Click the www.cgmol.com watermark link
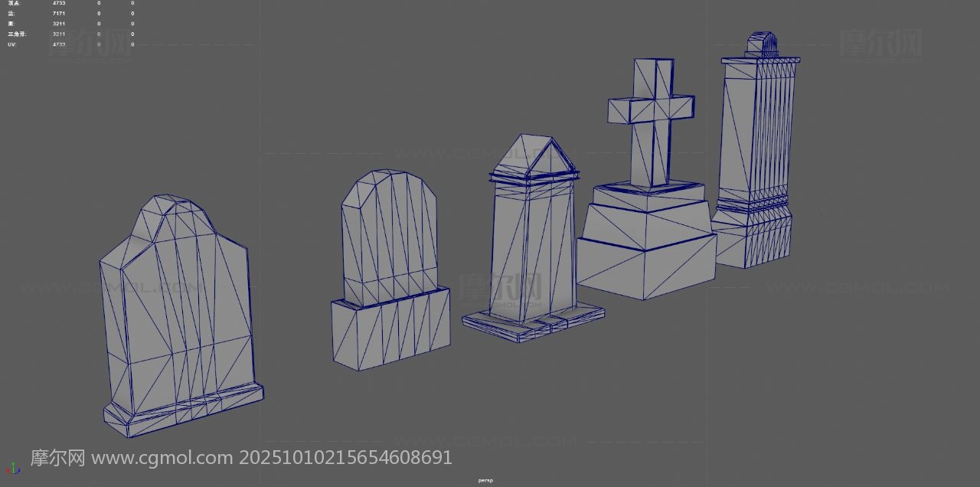This screenshot has width=980, height=487. [162, 458]
